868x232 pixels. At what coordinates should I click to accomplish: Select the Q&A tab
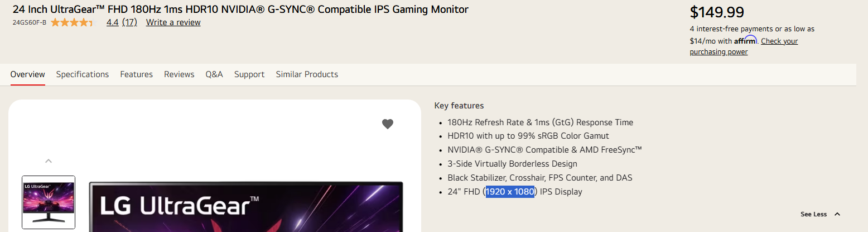click(x=214, y=74)
